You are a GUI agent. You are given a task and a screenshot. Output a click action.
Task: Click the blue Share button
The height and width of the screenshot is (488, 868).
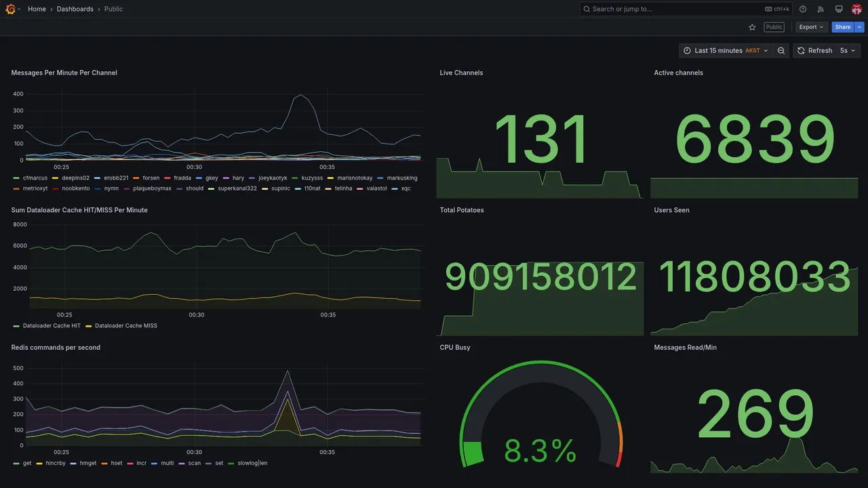[843, 27]
